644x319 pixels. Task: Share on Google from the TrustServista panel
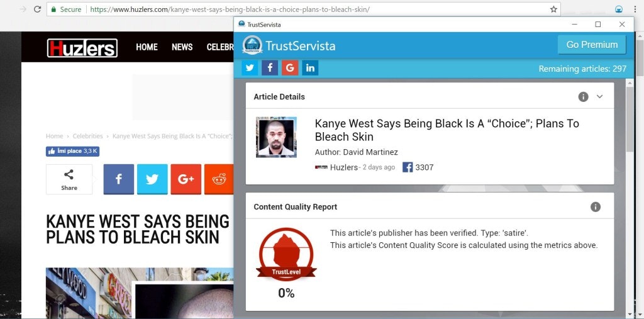click(290, 68)
